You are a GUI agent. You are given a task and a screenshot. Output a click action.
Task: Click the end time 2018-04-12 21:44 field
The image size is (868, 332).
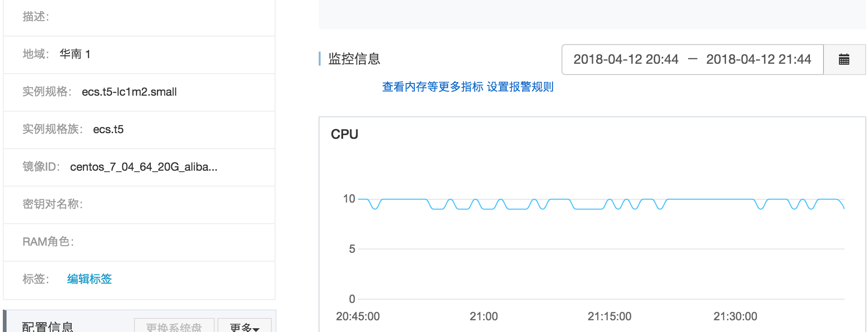pyautogui.click(x=758, y=60)
